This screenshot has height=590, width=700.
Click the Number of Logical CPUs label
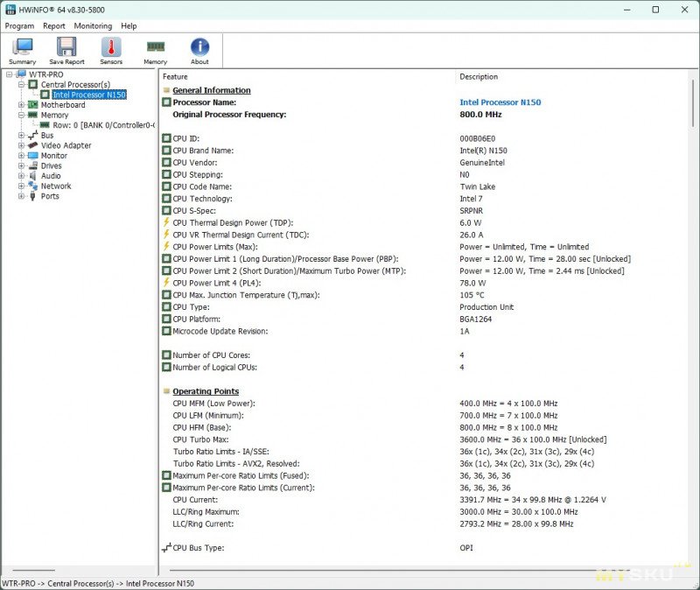(x=214, y=367)
